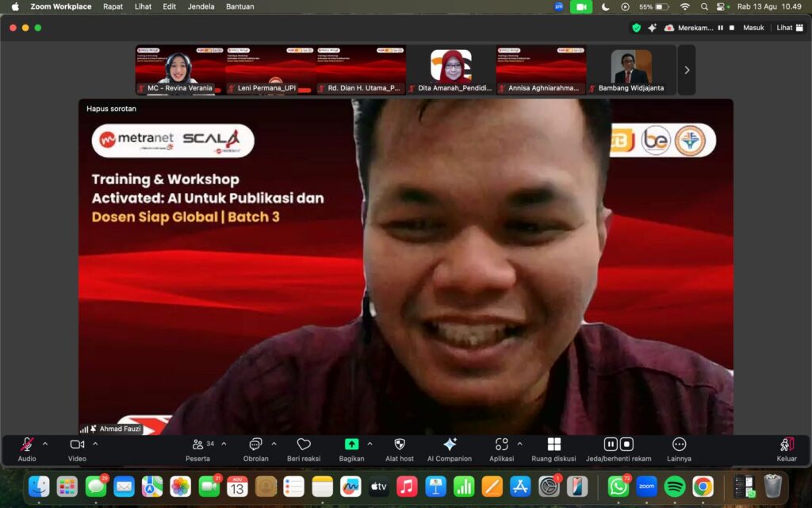Open the App Store from the dock
This screenshot has height=508, width=812.
click(x=520, y=487)
